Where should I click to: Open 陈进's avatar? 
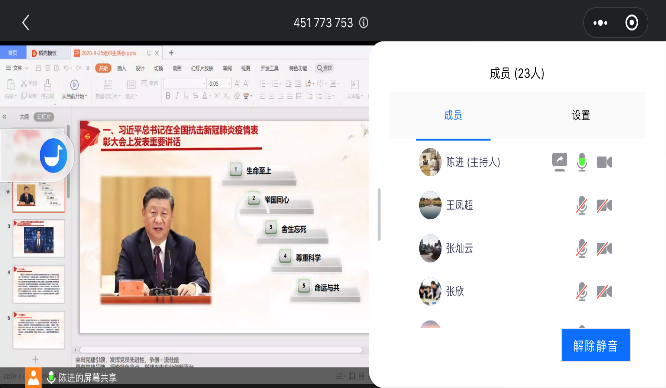click(x=430, y=162)
